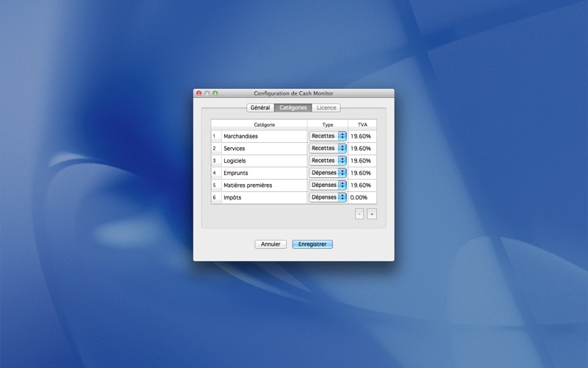
Task: Click the plus button to add category
Action: pyautogui.click(x=372, y=214)
